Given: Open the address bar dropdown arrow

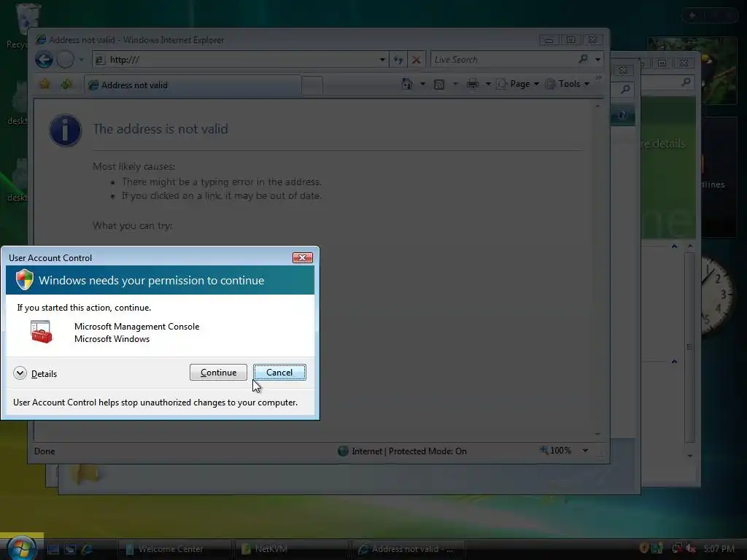Looking at the screenshot, I should point(382,60).
